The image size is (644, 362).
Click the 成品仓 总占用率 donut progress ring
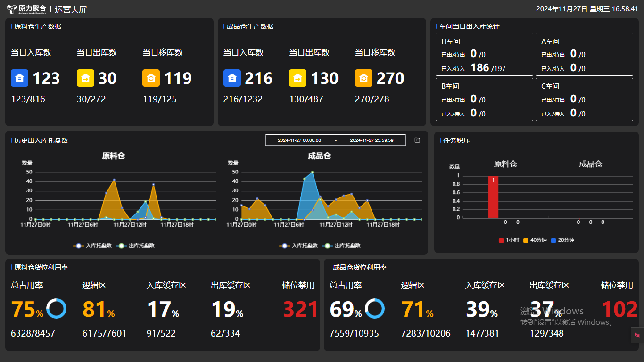(375, 309)
